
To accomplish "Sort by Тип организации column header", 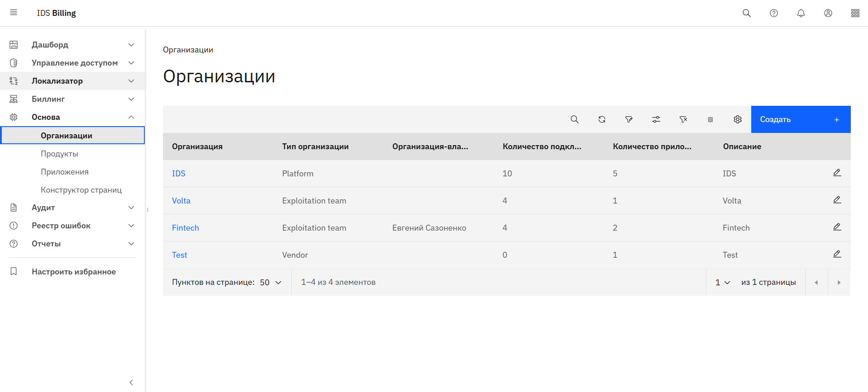I will (x=315, y=146).
